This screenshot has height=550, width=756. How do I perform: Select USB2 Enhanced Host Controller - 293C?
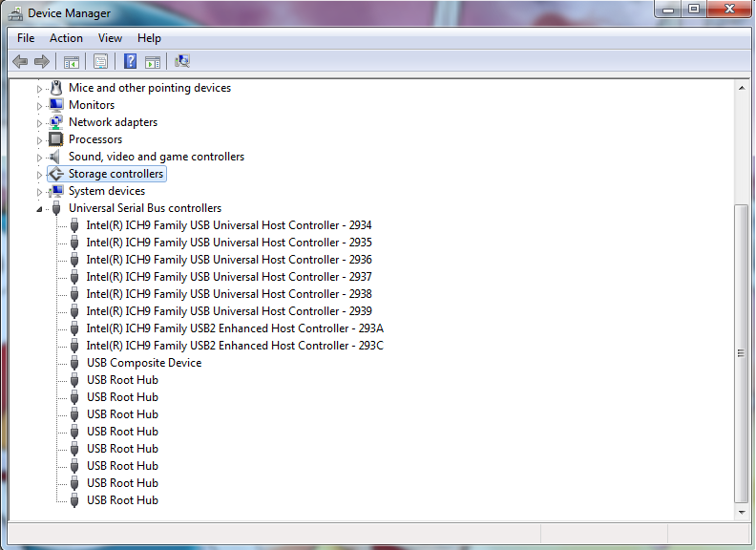pos(235,346)
